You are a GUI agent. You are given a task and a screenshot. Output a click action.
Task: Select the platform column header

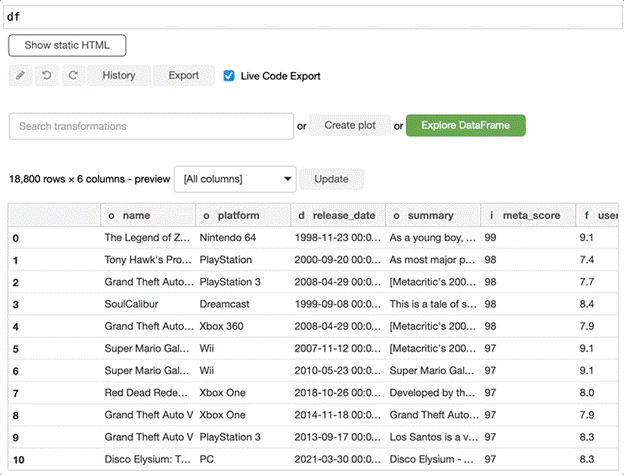(242, 215)
